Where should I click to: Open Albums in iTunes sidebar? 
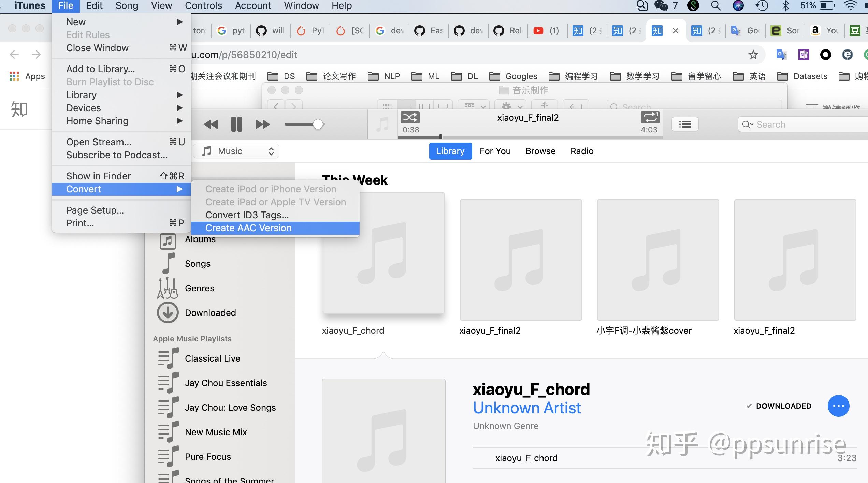(200, 239)
